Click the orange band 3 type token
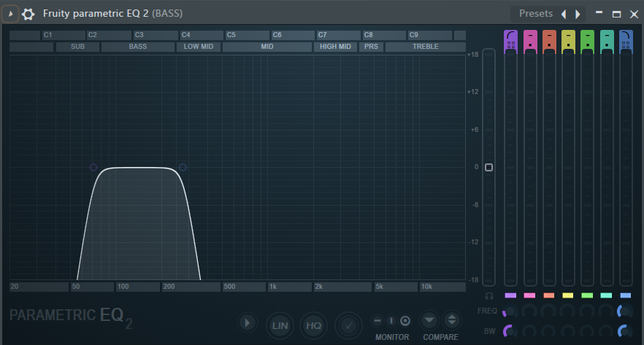 coord(549,41)
